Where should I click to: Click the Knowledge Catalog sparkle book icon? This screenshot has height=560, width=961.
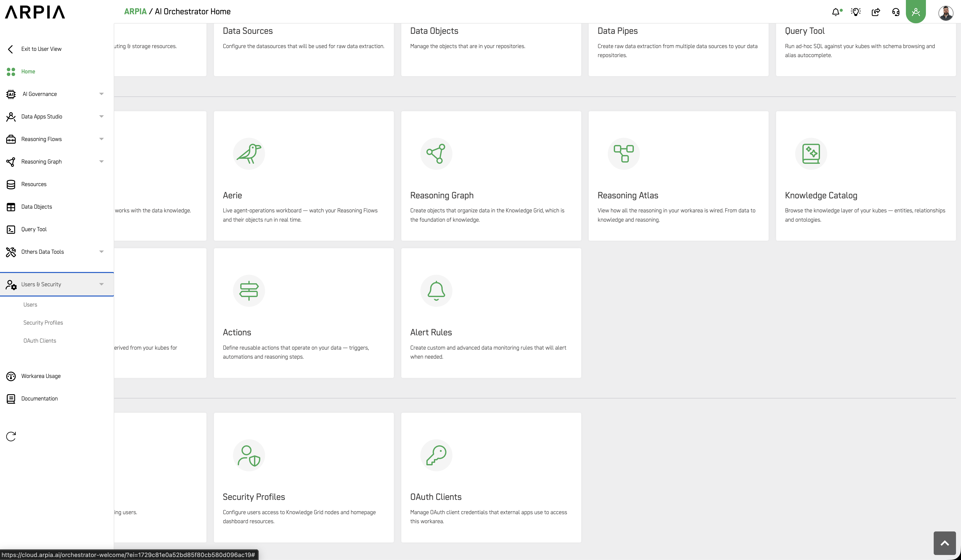pyautogui.click(x=811, y=154)
